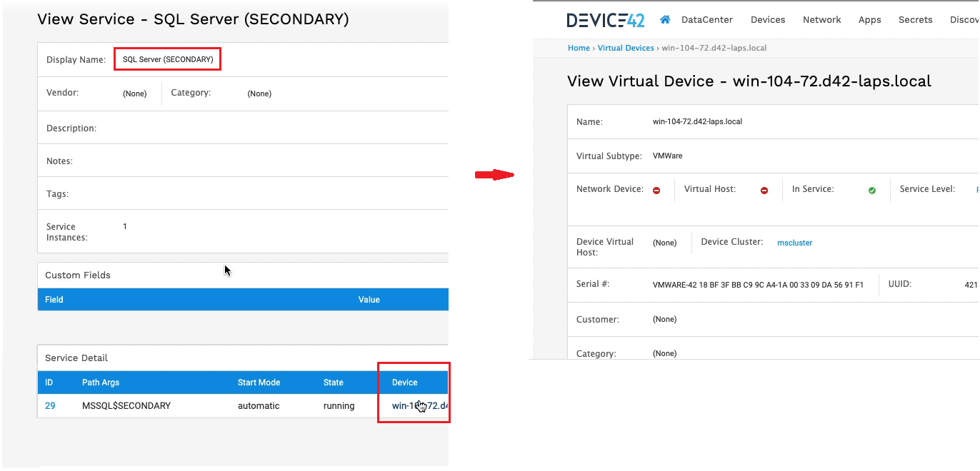Image resolution: width=980 pixels, height=471 pixels.
Task: Go to the home icon in navbar
Action: coord(665,20)
